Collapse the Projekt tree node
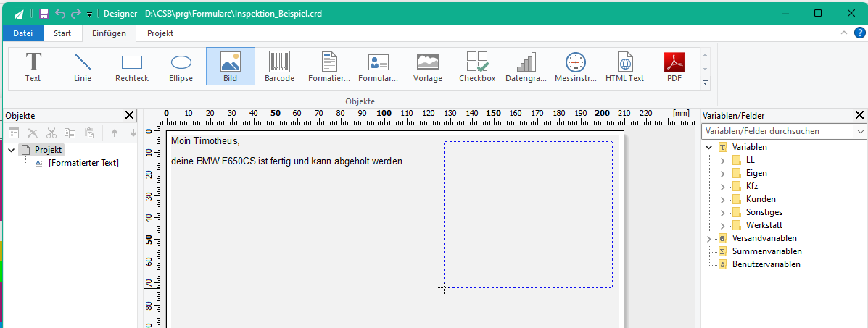Viewport: 868px width, 328px height. click(12, 150)
